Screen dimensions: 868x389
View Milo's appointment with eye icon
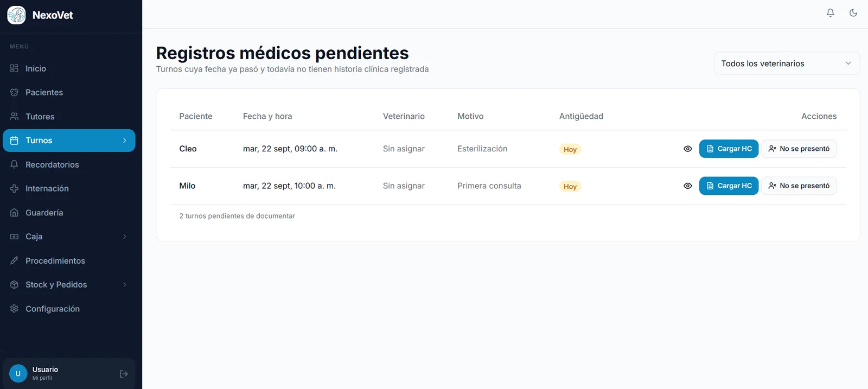(687, 186)
